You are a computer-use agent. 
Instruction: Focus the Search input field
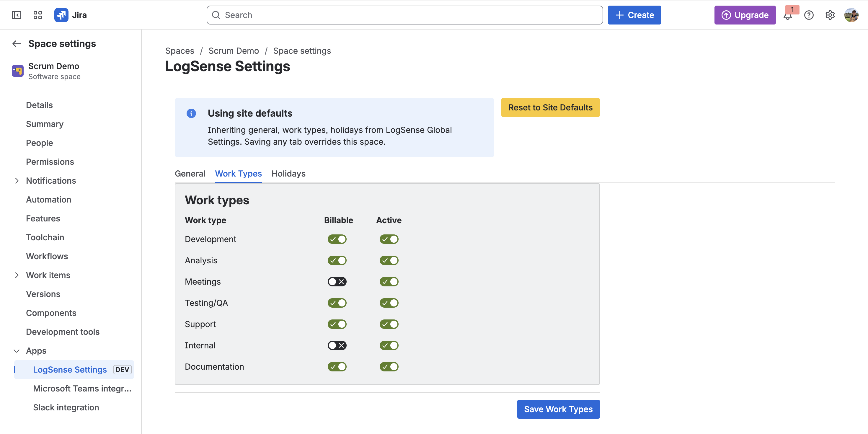coord(404,15)
